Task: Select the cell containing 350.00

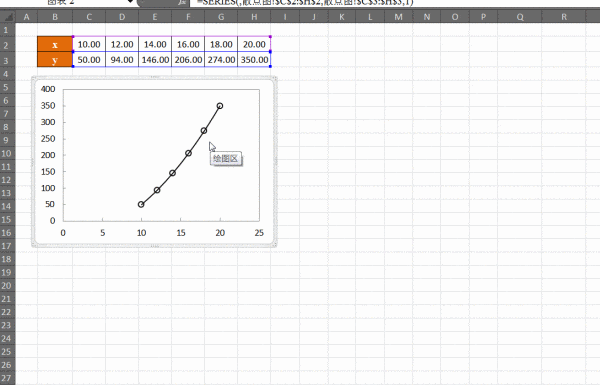Action: tap(254, 60)
